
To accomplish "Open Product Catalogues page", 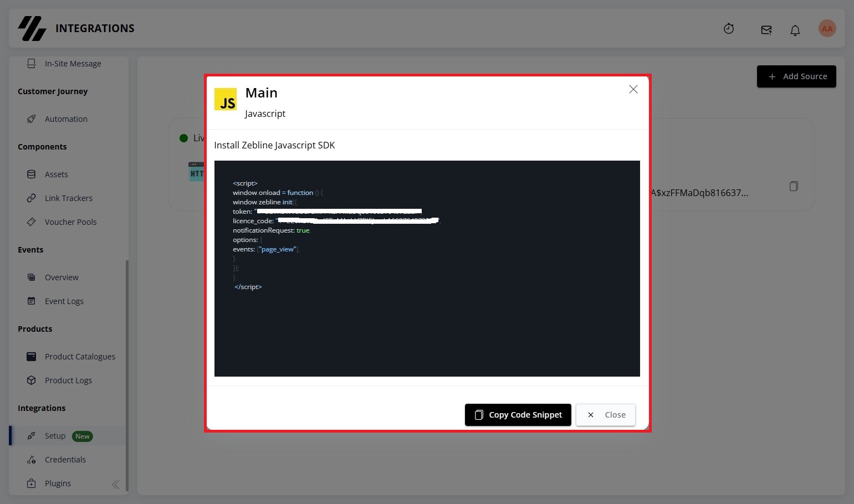I will [x=80, y=357].
